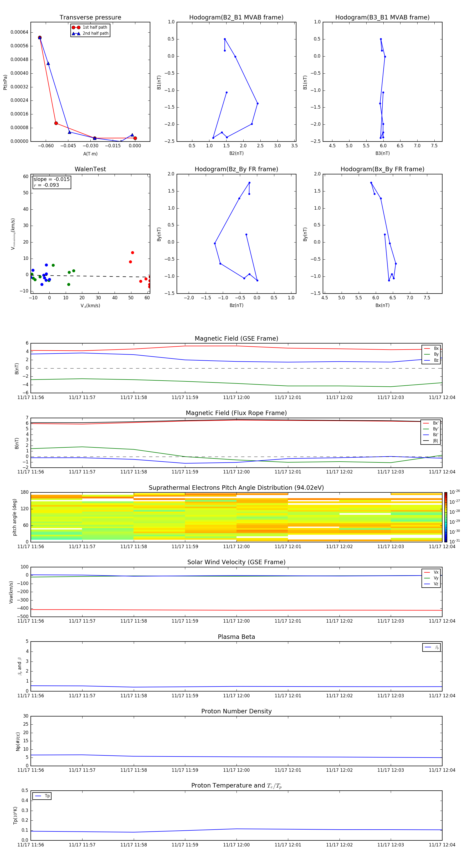Click the beta_p legend in Plasma Beta plot
The image size is (473, 868).
coord(431,647)
